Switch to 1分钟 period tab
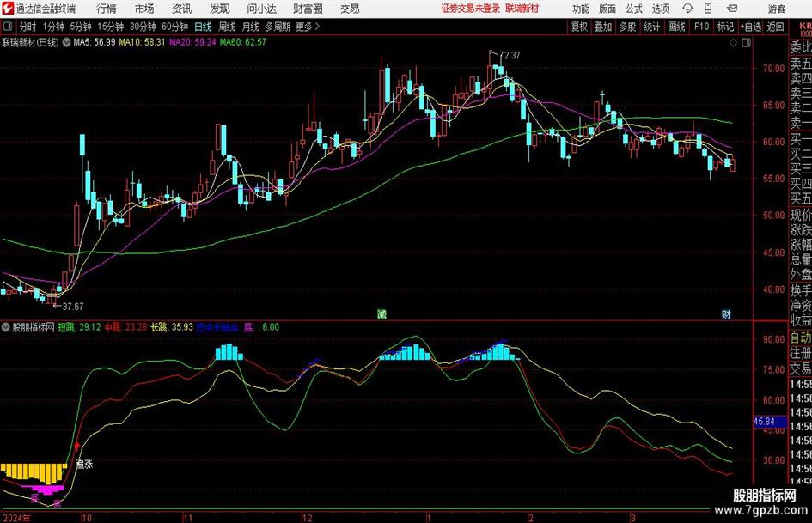Screen dimensions: 812x523 coord(53,27)
